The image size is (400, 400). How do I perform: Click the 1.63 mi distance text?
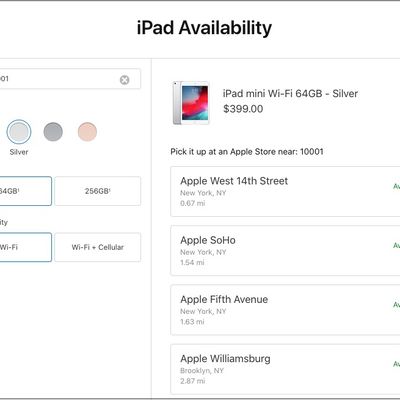point(192,322)
